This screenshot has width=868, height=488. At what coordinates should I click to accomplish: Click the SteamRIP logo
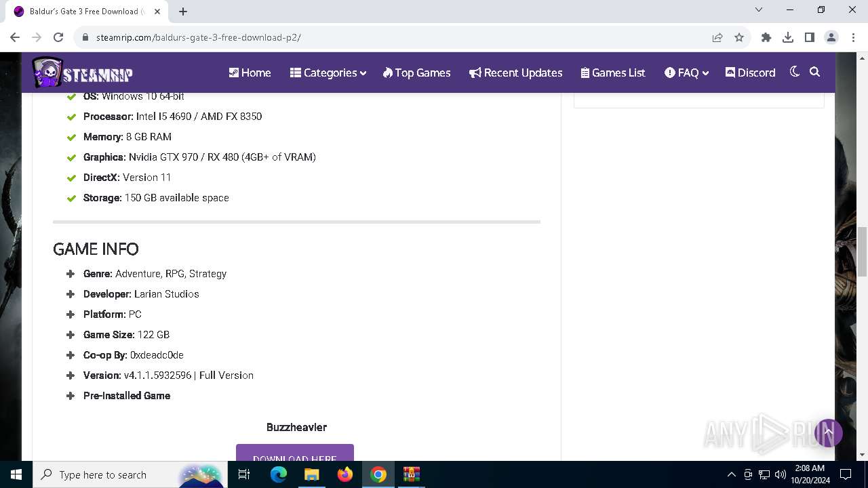pyautogui.click(x=82, y=73)
